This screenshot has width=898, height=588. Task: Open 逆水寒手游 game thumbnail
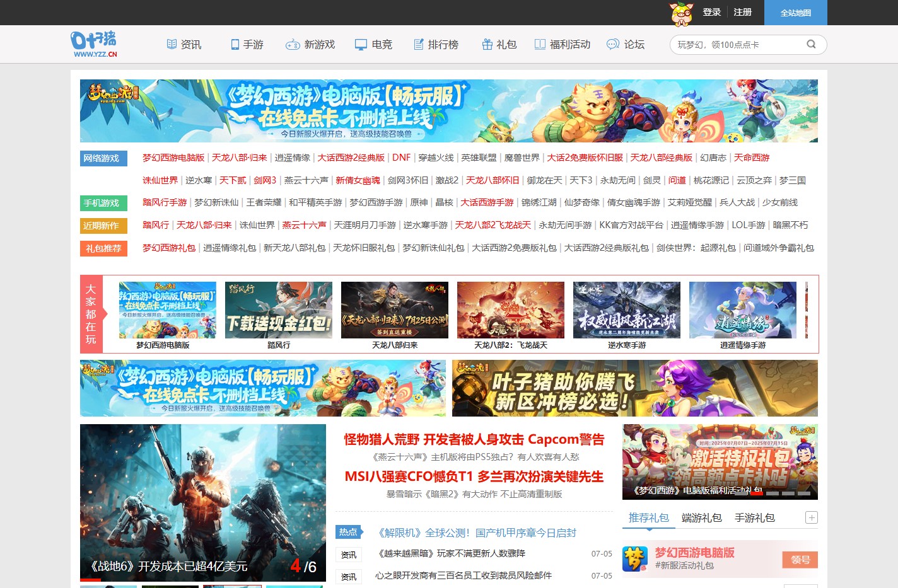627,310
